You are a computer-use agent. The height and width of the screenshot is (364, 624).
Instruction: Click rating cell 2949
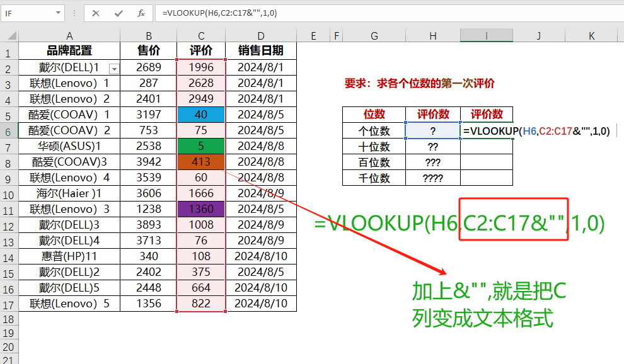tap(201, 99)
